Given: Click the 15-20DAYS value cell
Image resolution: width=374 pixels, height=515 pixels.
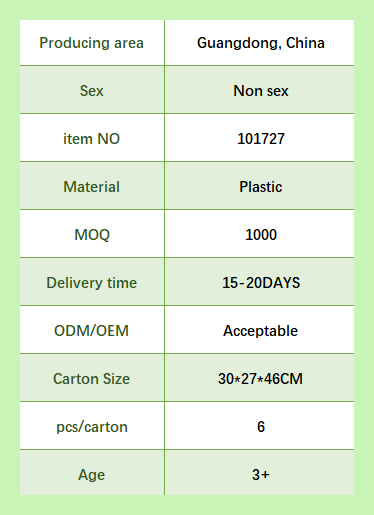Looking at the screenshot, I should click(259, 282).
